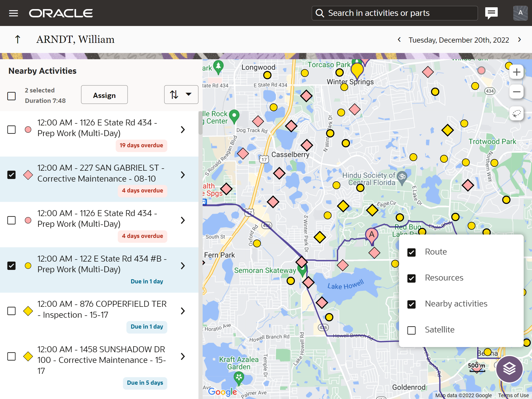
Task: Toggle Resources layer option
Action: pos(411,278)
